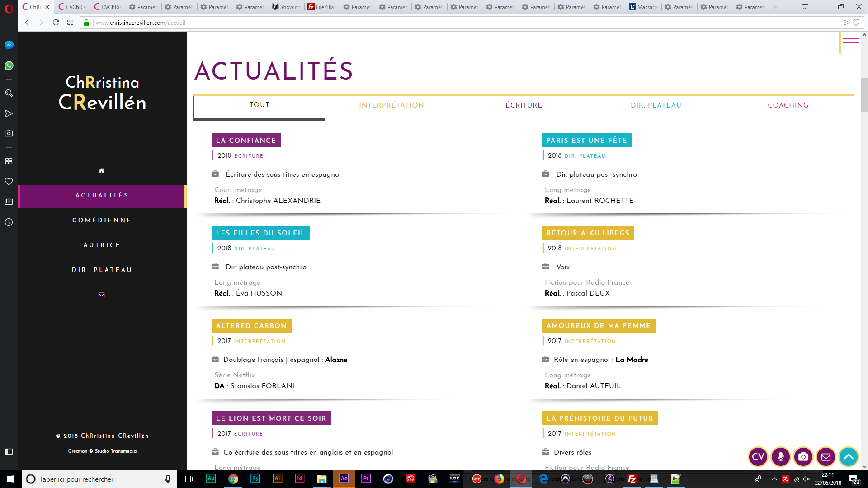Open WhatsApp in the Opera sidebar
Viewport: 868px width, 488px height.
(x=9, y=66)
